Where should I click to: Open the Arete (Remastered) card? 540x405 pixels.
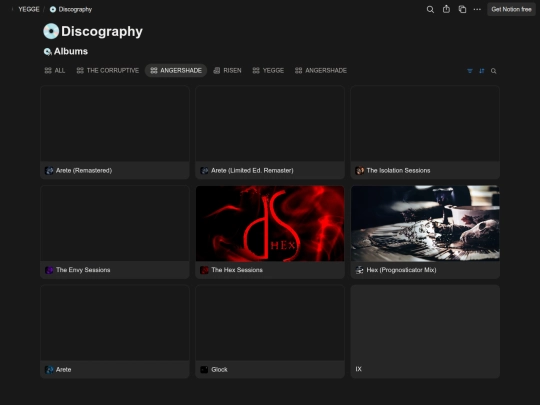[115, 132]
